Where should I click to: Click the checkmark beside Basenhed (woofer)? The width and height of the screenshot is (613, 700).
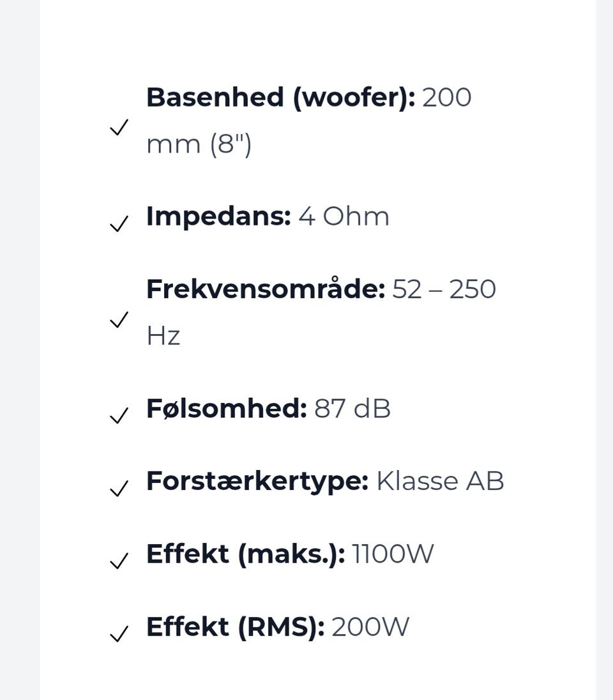point(119,127)
